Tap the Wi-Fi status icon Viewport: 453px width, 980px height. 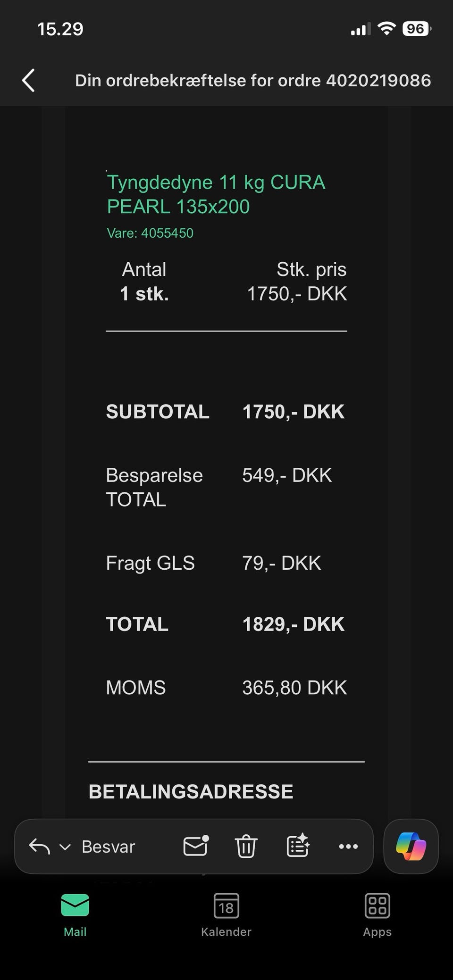pos(386,29)
